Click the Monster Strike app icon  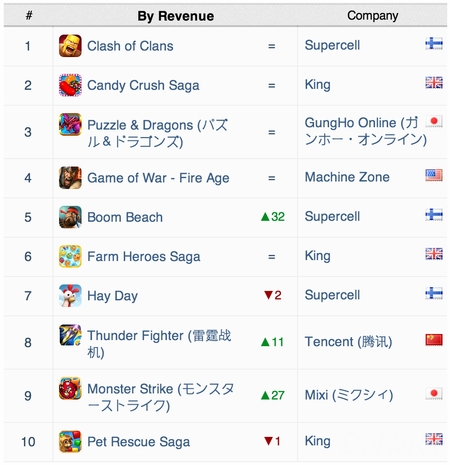pos(70,388)
